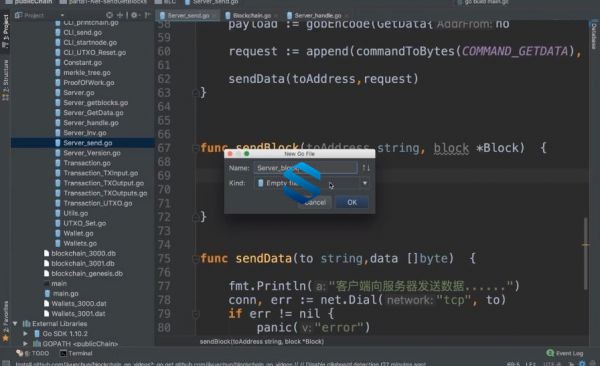The width and height of the screenshot is (600, 366).
Task: Select blockchain_genesis.db in the project tree
Action: pyautogui.click(x=87, y=273)
